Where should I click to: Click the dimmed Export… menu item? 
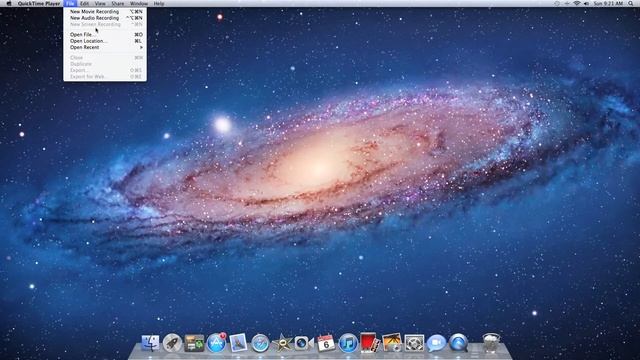tap(105, 70)
